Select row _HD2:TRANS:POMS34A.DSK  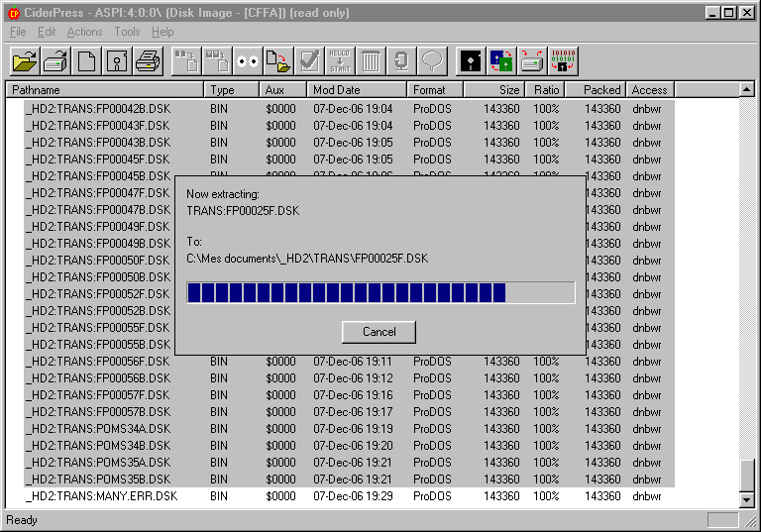coord(349,429)
